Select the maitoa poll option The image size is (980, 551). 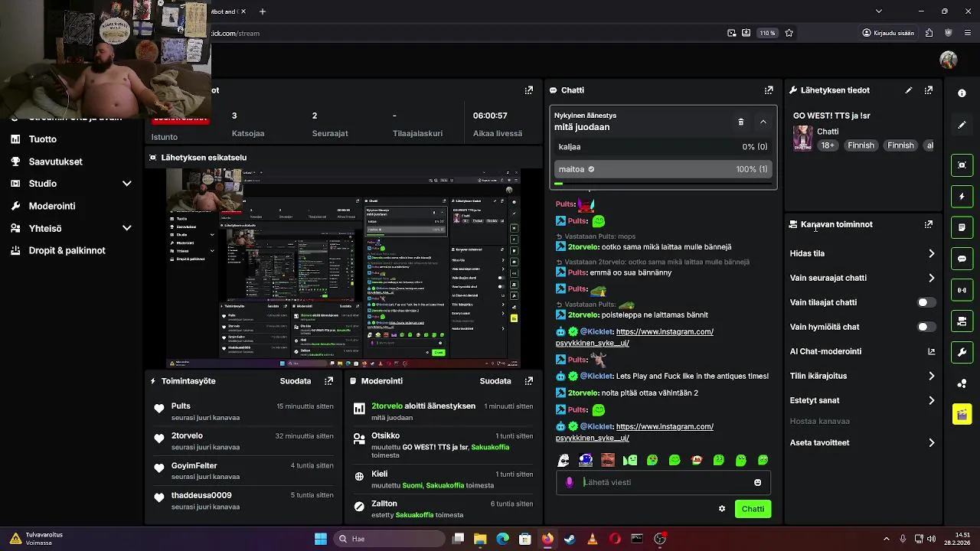(663, 169)
